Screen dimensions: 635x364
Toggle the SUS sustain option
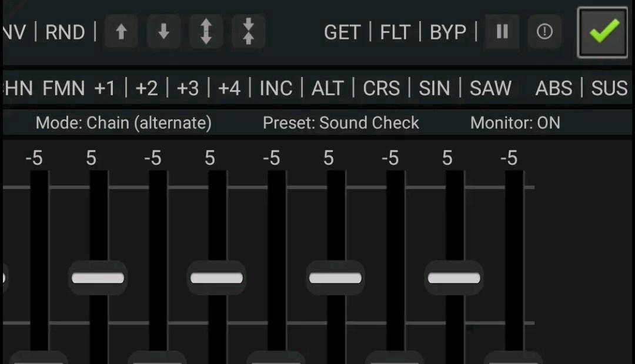(610, 88)
